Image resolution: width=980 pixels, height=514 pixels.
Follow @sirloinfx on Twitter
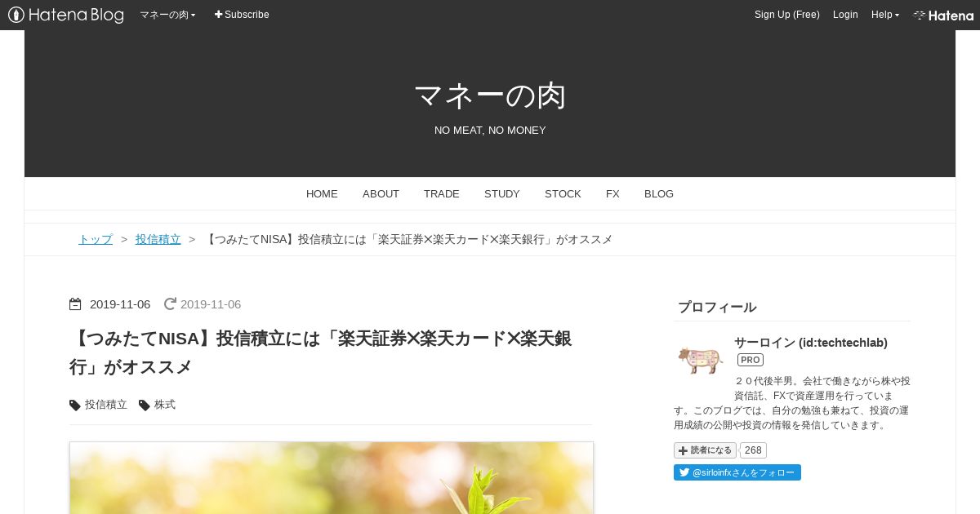click(737, 472)
